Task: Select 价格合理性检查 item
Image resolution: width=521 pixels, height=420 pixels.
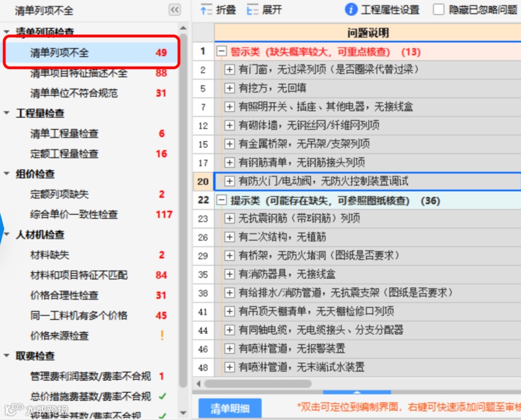Action: (x=64, y=295)
